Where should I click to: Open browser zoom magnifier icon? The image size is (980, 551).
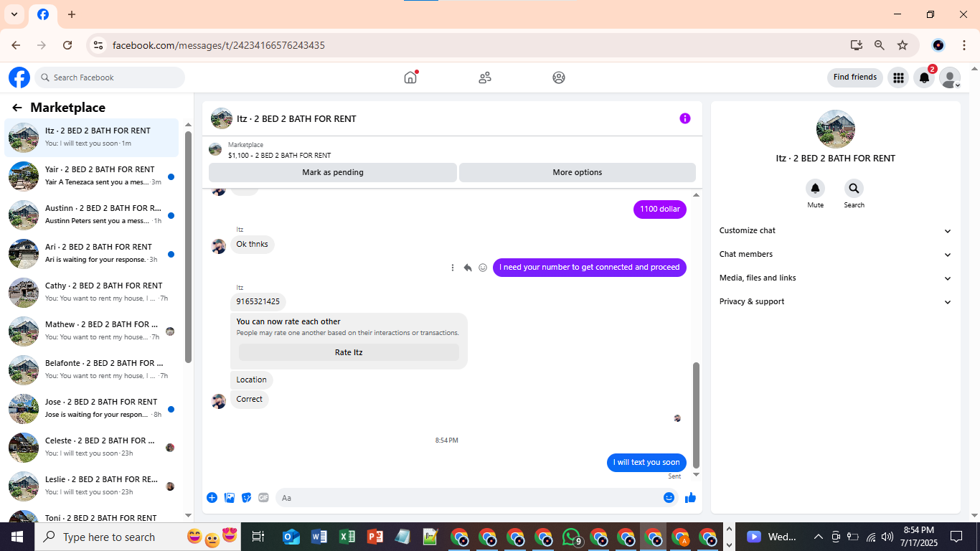coord(879,45)
